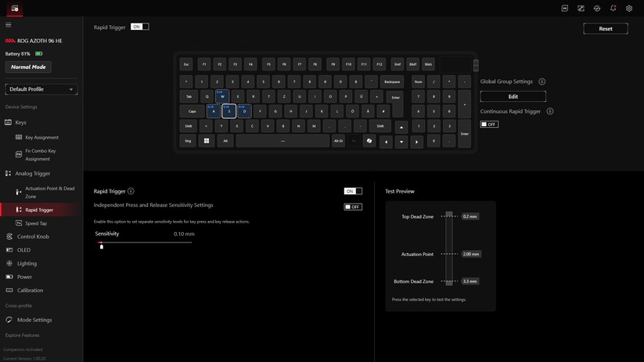Enable the Continuous Rapid Trigger toggle
This screenshot has width=644, height=362.
coord(489,124)
